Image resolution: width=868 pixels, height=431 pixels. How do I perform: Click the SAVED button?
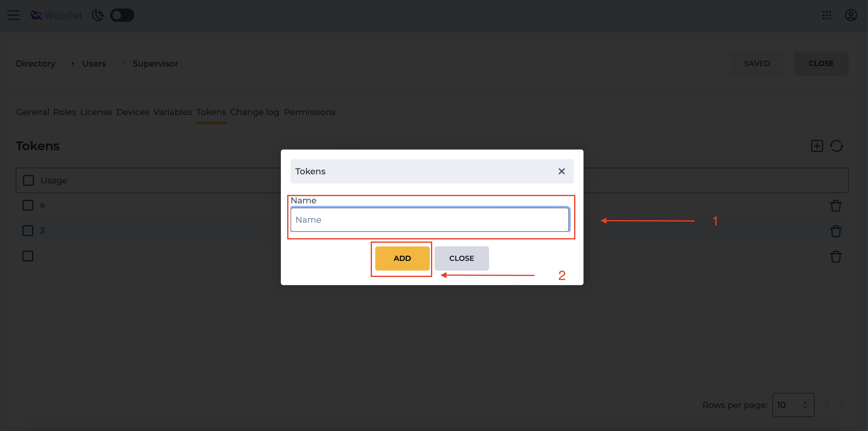pos(757,63)
